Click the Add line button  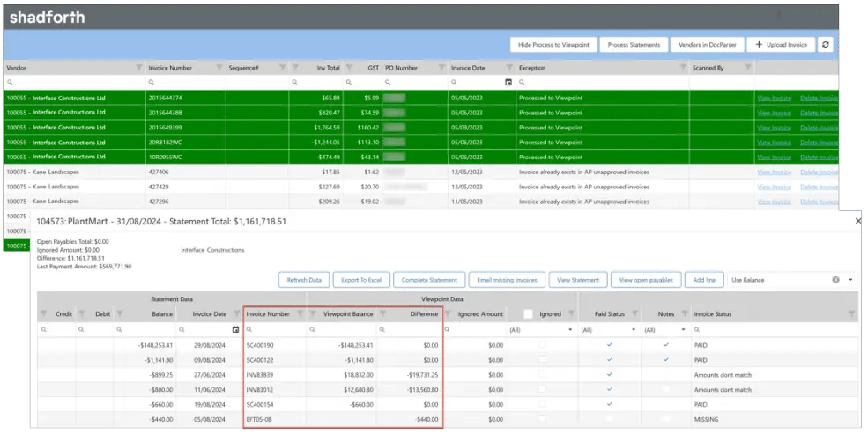click(x=704, y=280)
